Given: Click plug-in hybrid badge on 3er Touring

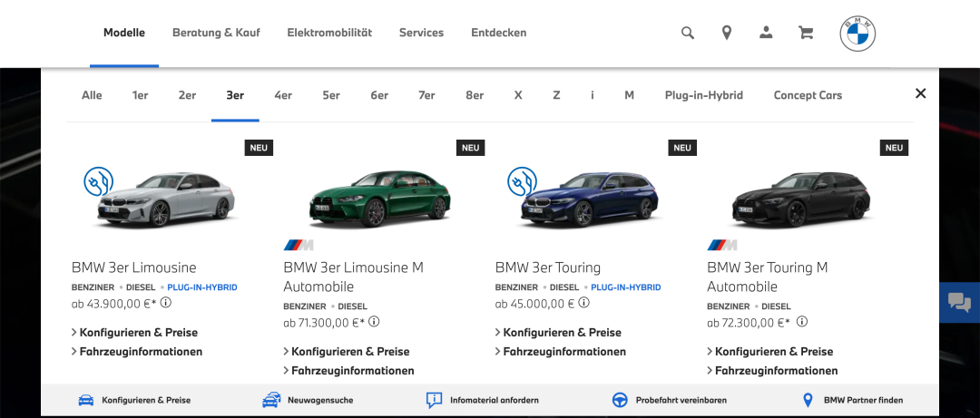Looking at the screenshot, I should [522, 182].
